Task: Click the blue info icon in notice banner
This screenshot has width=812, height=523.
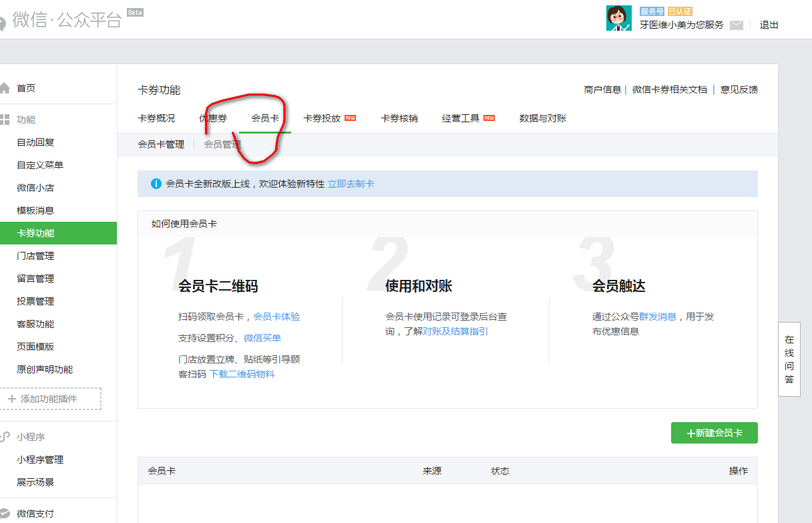Action: tap(156, 184)
